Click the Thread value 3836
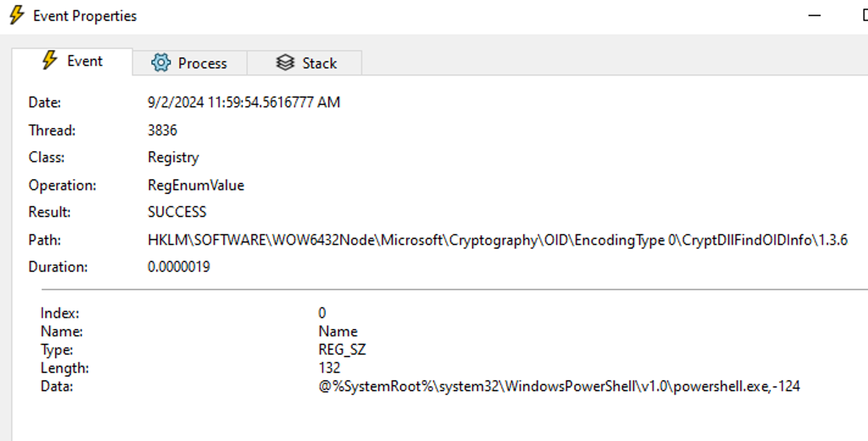The image size is (868, 441). pyautogui.click(x=162, y=130)
